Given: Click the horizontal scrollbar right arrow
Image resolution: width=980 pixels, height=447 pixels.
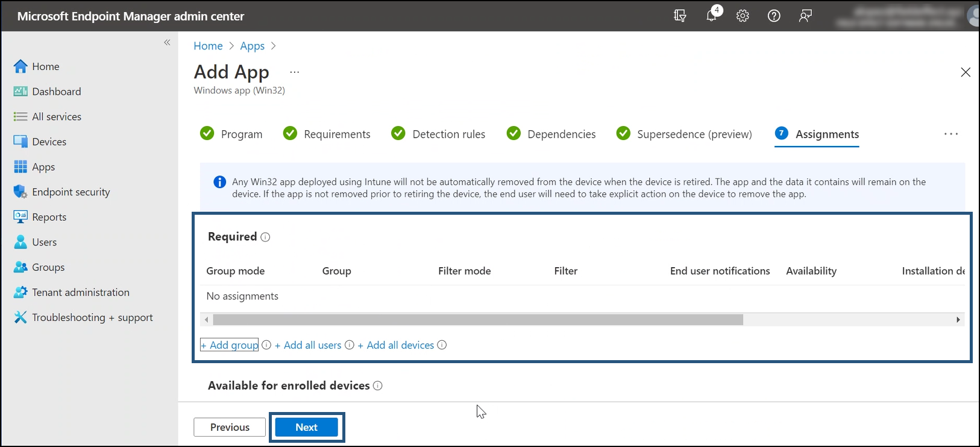Looking at the screenshot, I should click(958, 320).
